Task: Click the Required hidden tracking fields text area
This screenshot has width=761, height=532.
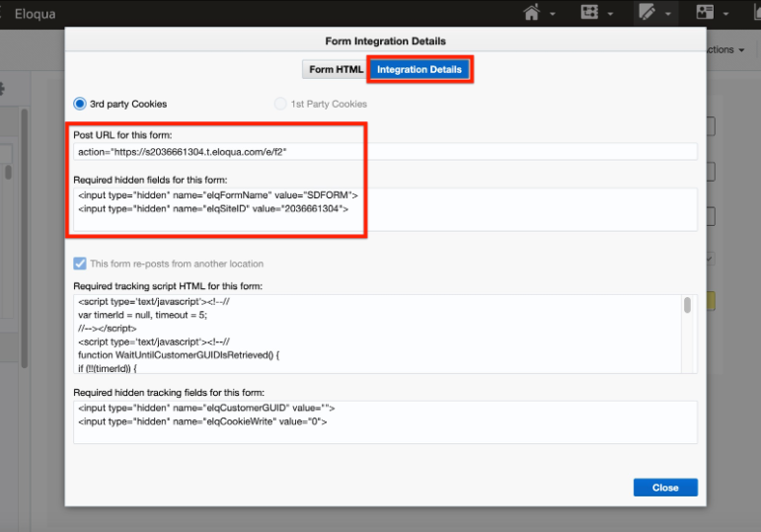Action: (x=385, y=421)
